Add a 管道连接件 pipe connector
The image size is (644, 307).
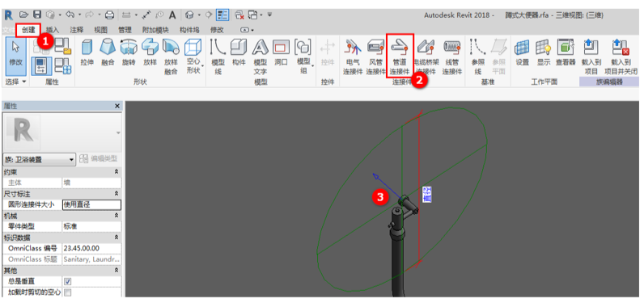click(x=400, y=57)
